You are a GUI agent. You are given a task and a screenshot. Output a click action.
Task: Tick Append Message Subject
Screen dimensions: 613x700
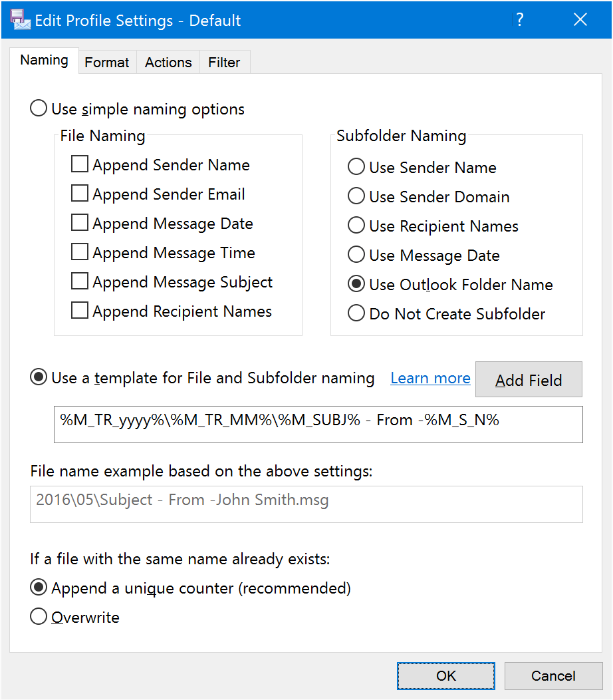[172, 282]
